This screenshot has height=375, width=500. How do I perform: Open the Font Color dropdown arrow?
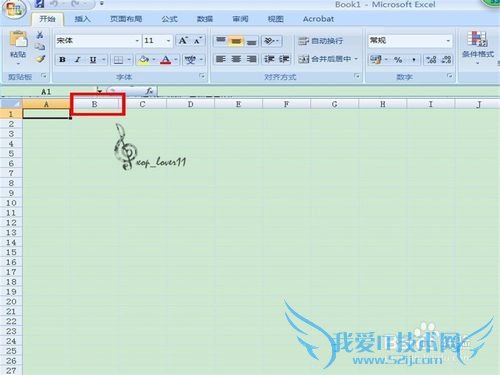coord(176,60)
